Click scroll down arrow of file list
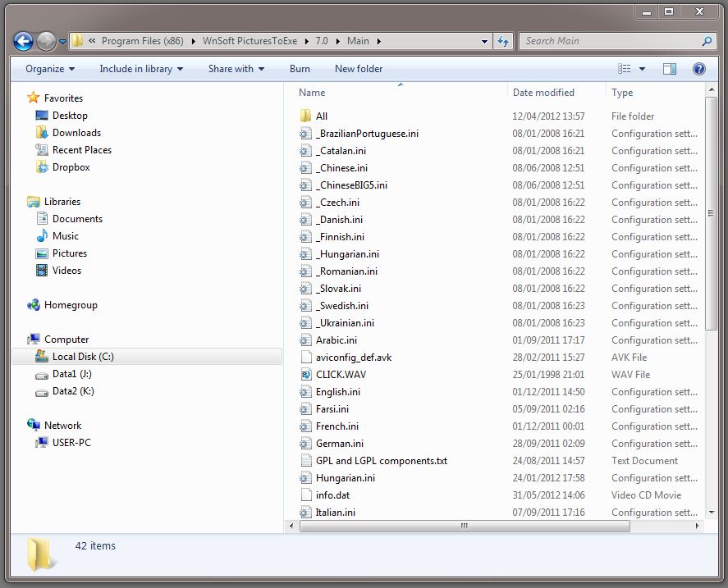The height and width of the screenshot is (588, 728). (712, 513)
